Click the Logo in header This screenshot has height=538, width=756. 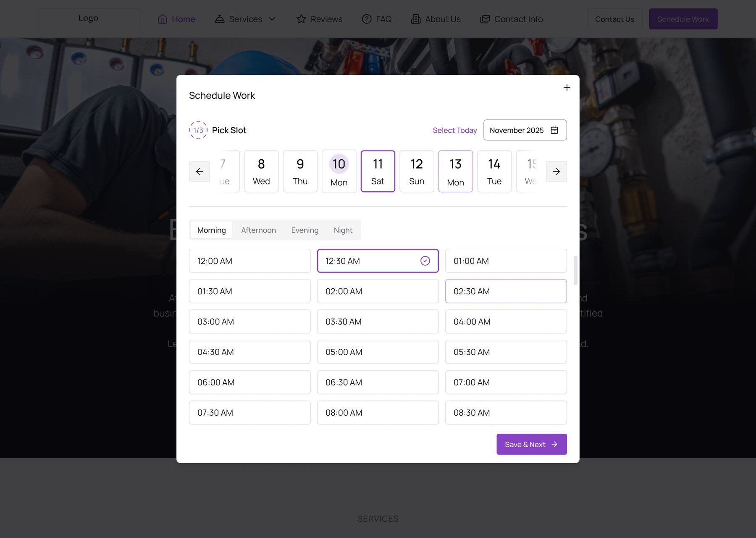[x=88, y=18]
